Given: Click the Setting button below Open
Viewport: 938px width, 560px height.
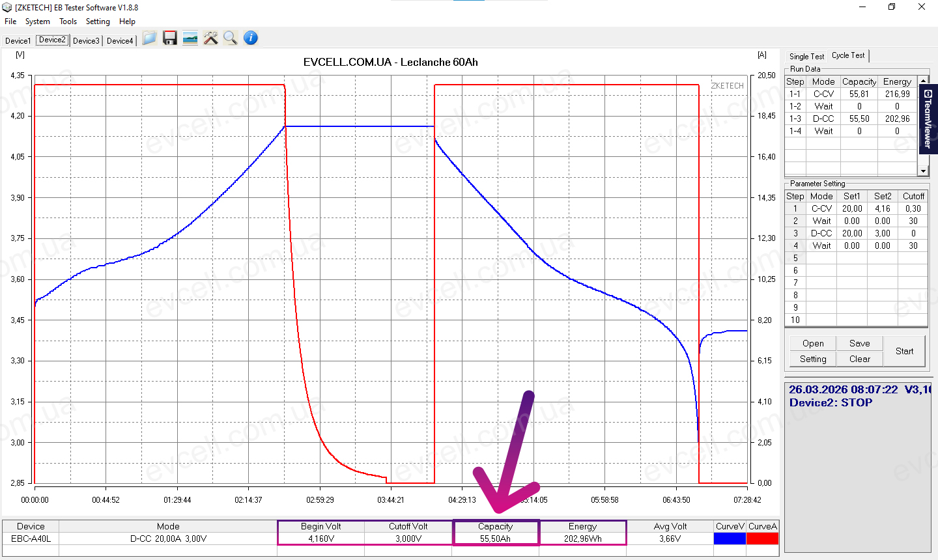Looking at the screenshot, I should (x=813, y=359).
